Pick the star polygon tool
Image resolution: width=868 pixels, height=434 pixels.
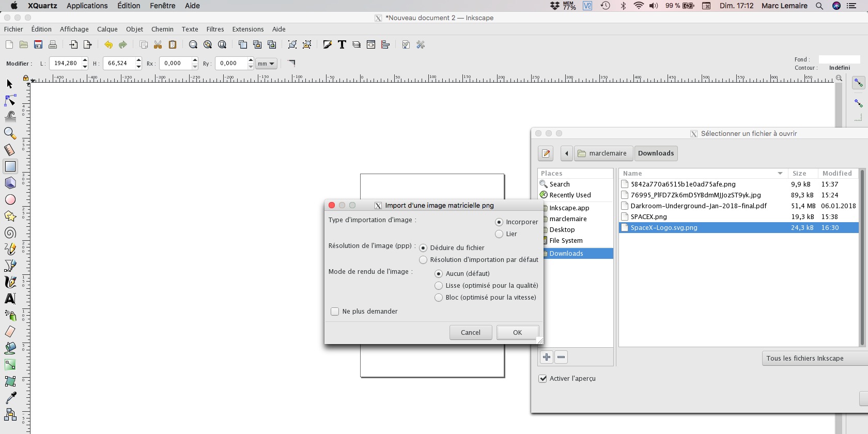point(10,216)
